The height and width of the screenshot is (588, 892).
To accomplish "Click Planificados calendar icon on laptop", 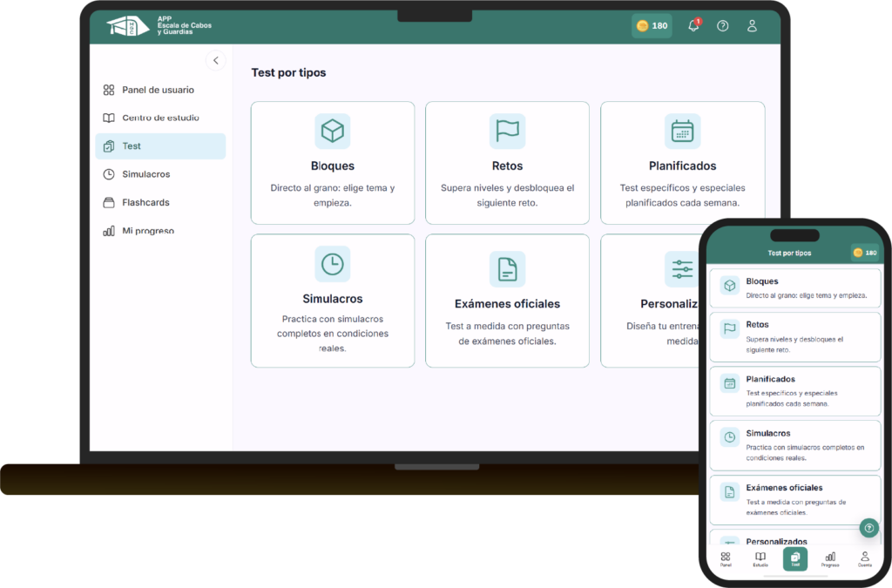I will point(682,132).
